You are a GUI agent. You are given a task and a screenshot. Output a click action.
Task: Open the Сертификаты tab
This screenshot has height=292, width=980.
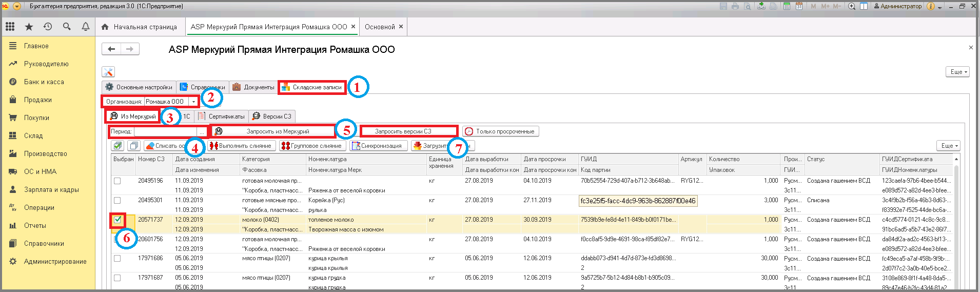click(222, 116)
